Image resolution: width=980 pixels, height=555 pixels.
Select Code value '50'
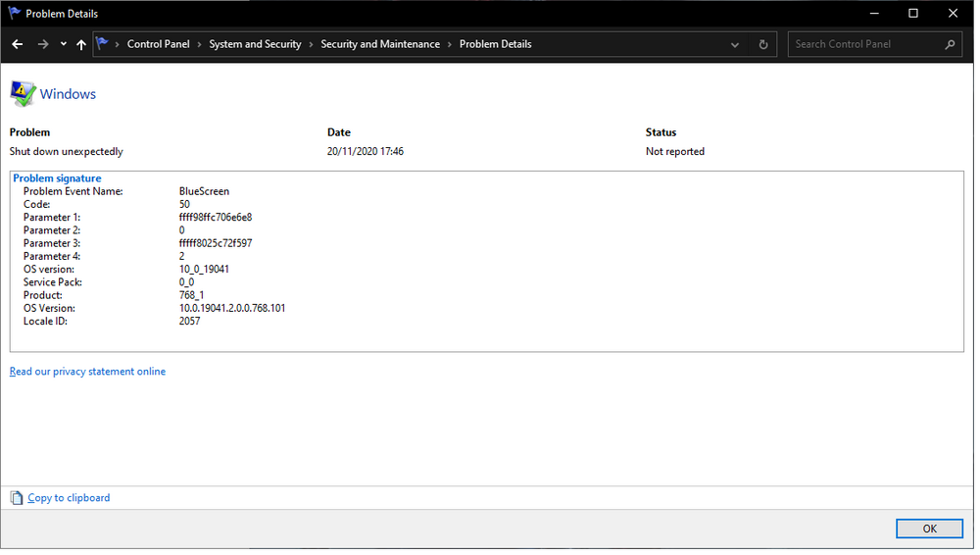click(185, 205)
